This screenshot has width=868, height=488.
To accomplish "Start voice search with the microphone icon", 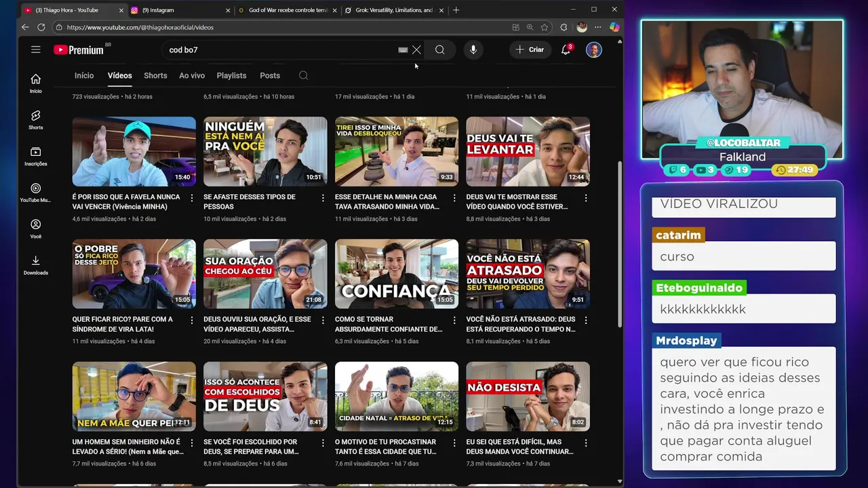I will tap(473, 49).
